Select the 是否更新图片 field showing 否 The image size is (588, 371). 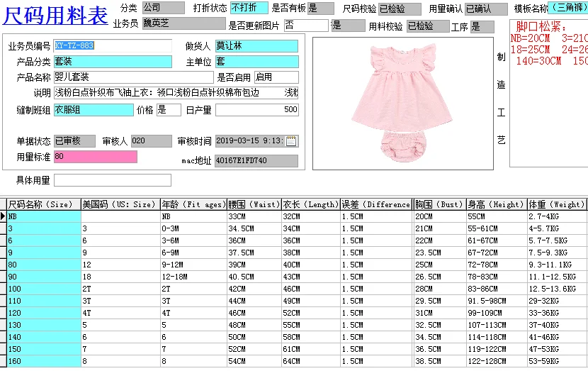[x=306, y=26]
